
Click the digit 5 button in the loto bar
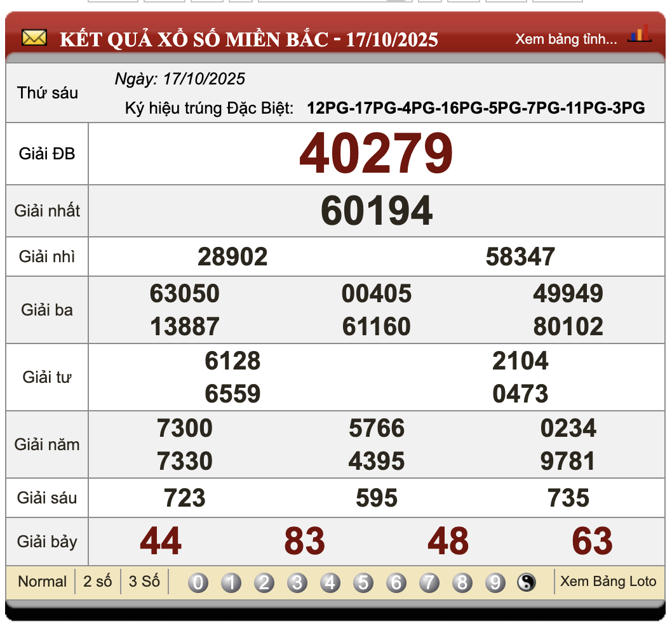pos(363,582)
